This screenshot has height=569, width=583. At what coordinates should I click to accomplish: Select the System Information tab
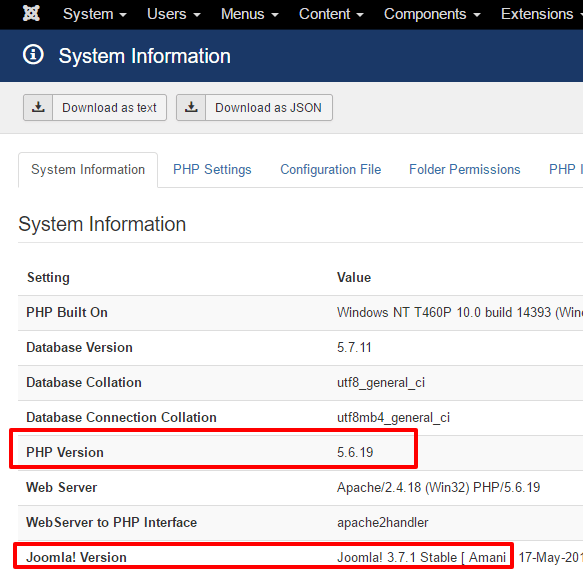tap(88, 170)
